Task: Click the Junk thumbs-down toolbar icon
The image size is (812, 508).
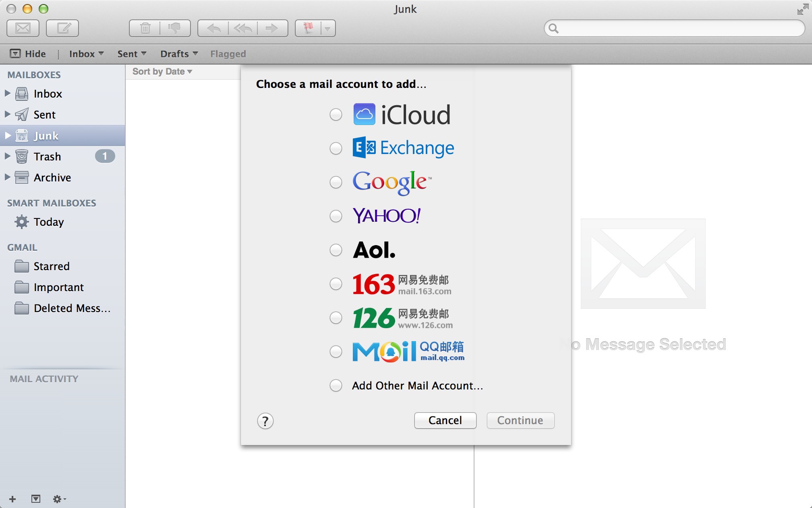Action: (175, 28)
